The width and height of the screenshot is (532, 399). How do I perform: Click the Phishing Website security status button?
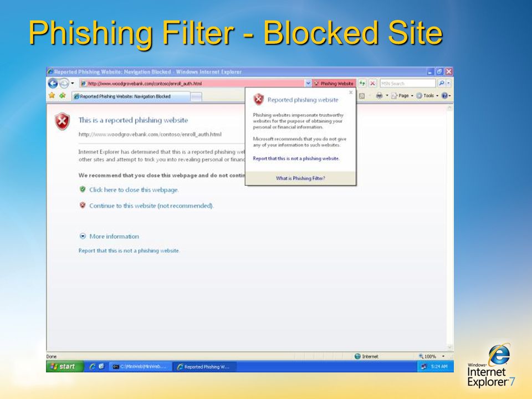(x=334, y=84)
